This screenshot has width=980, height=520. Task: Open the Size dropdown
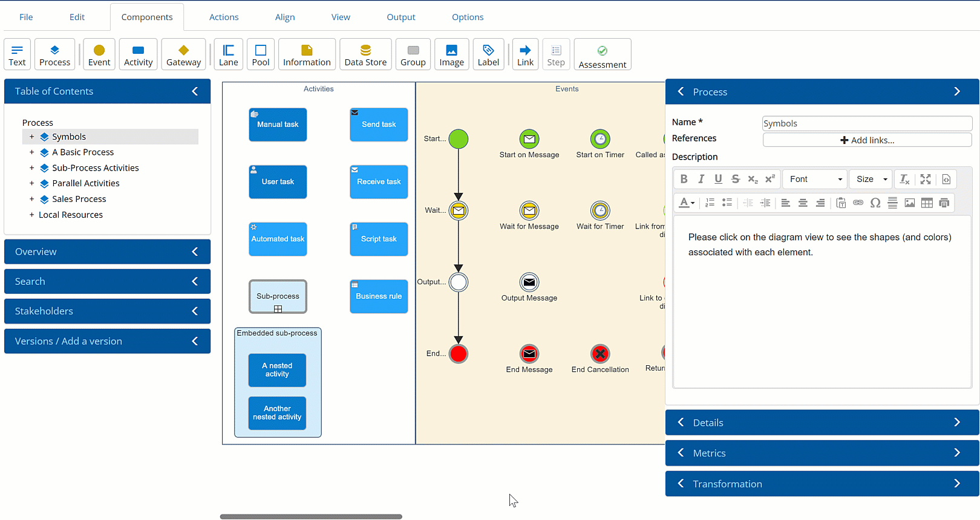(x=871, y=179)
